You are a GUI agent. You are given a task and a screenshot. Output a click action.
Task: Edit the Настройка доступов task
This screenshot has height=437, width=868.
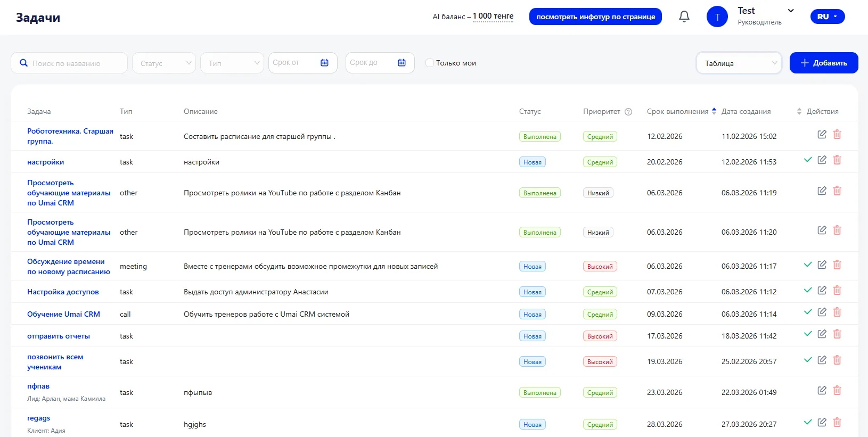pyautogui.click(x=822, y=290)
